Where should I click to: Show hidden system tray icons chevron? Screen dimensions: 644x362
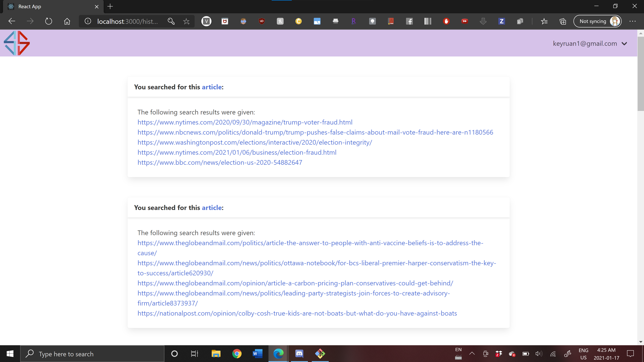[472, 353]
